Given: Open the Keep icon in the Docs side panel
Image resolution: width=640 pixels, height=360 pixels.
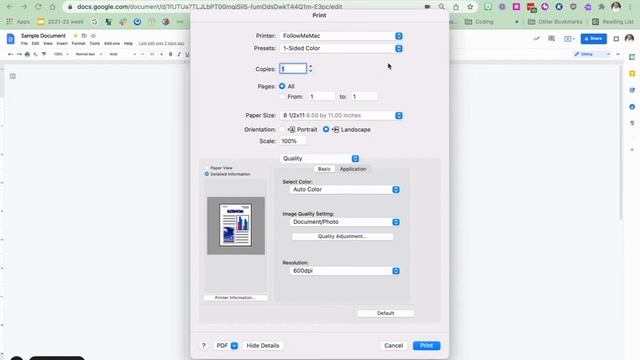Looking at the screenshot, I should coord(632,73).
